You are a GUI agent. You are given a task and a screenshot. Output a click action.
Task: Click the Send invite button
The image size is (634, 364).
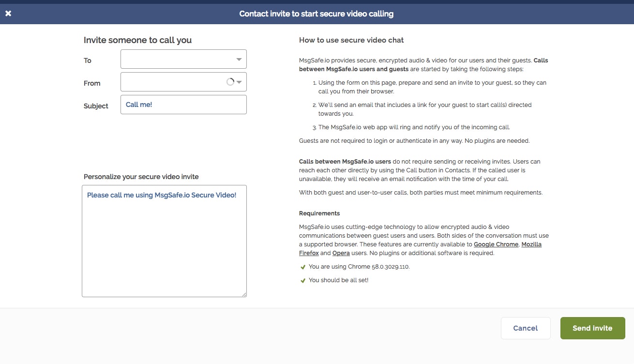pyautogui.click(x=592, y=328)
